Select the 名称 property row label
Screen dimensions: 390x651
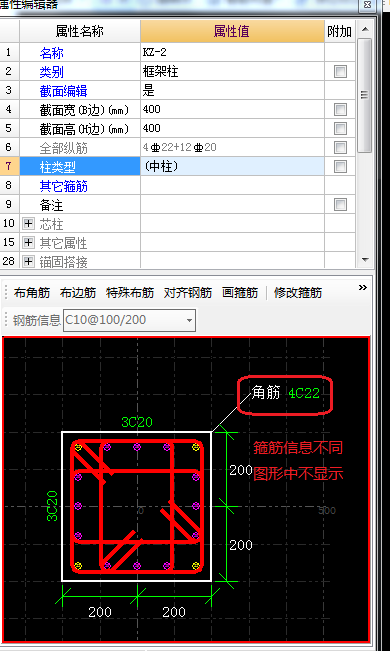click(x=52, y=53)
